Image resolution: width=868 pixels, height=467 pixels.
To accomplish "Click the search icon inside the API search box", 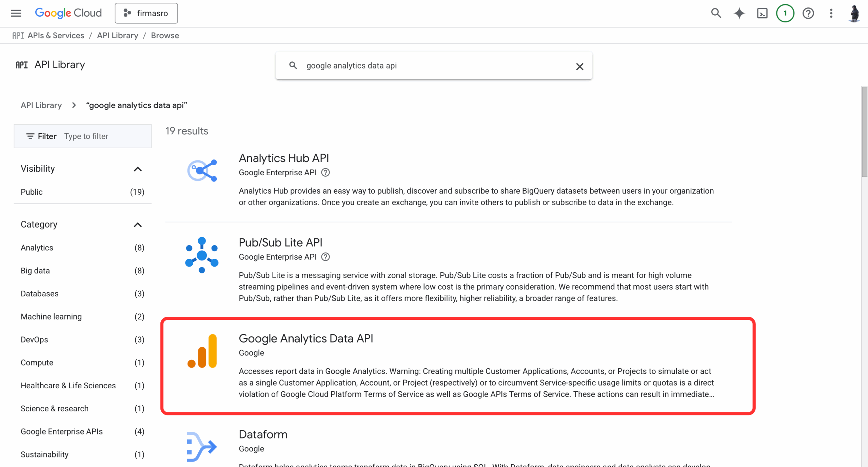I will coord(293,65).
